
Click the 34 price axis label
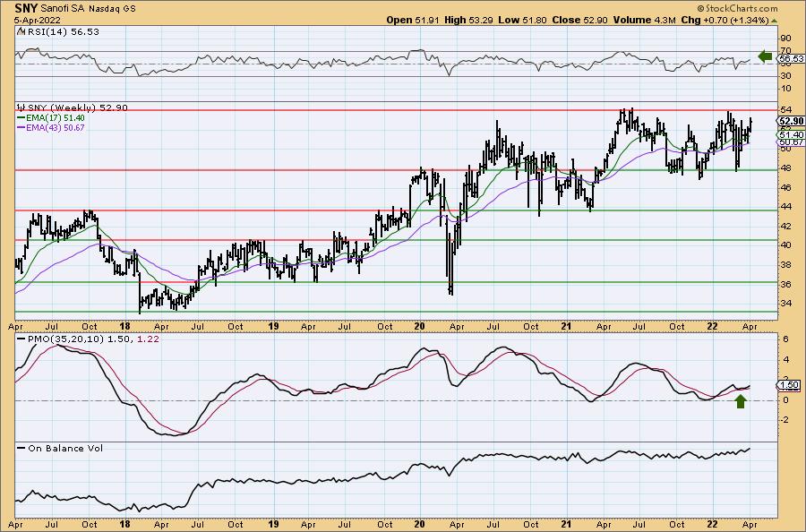point(786,304)
